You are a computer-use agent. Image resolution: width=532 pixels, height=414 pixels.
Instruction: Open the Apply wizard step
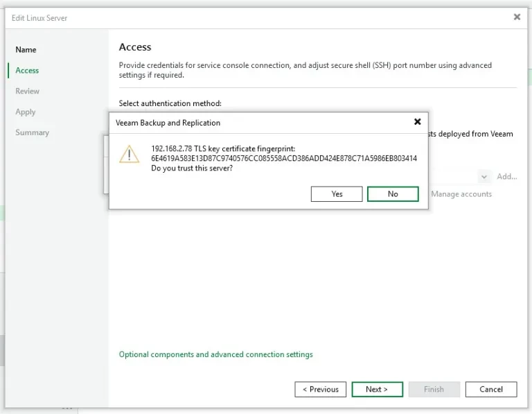pos(26,112)
